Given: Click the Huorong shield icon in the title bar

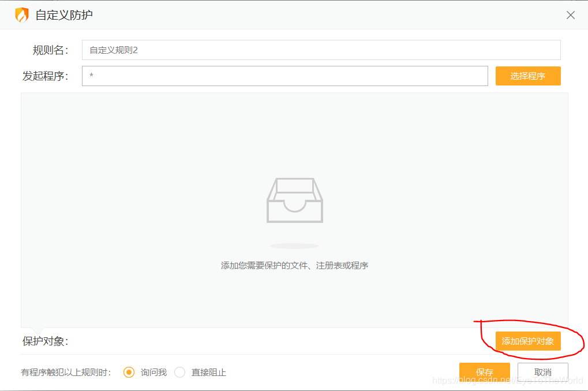Looking at the screenshot, I should (22, 14).
